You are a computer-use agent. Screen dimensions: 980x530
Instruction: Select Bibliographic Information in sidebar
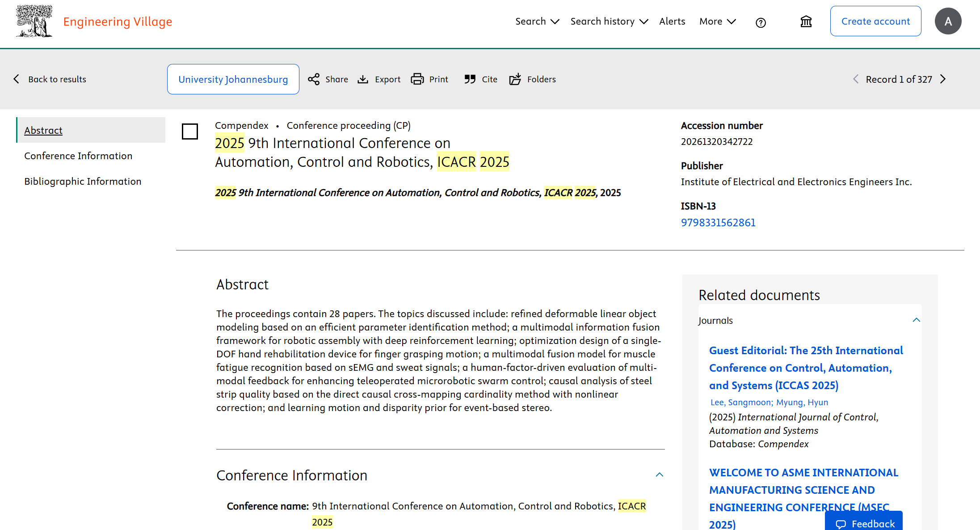click(x=83, y=181)
